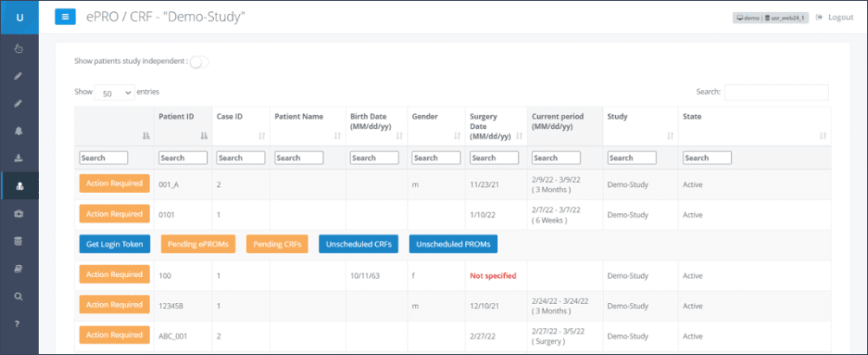Open Pending ePROMs for patient 0101
Image resolution: width=868 pixels, height=355 pixels.
[199, 244]
